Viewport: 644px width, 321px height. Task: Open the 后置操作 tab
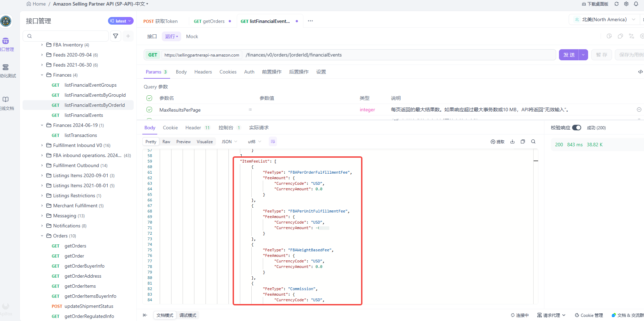pyautogui.click(x=299, y=72)
